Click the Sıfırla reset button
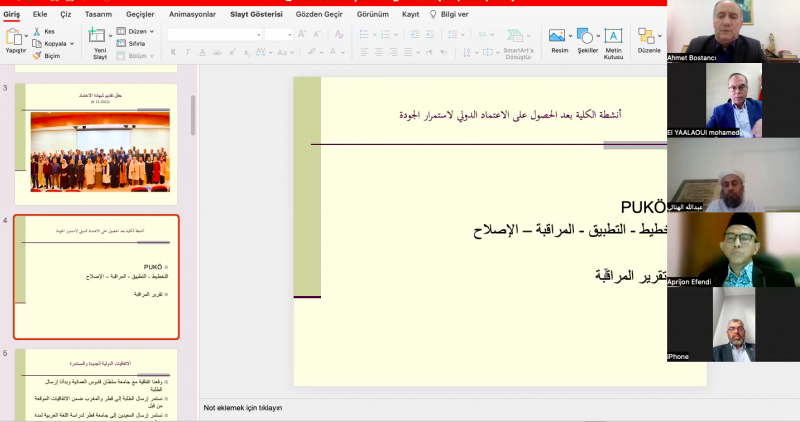 click(x=137, y=44)
